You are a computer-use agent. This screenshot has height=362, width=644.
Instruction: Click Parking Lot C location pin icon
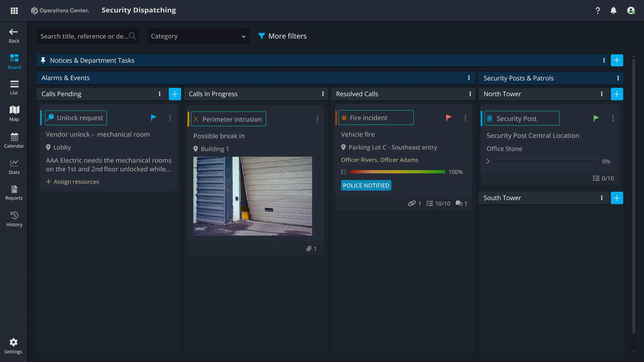pyautogui.click(x=343, y=147)
